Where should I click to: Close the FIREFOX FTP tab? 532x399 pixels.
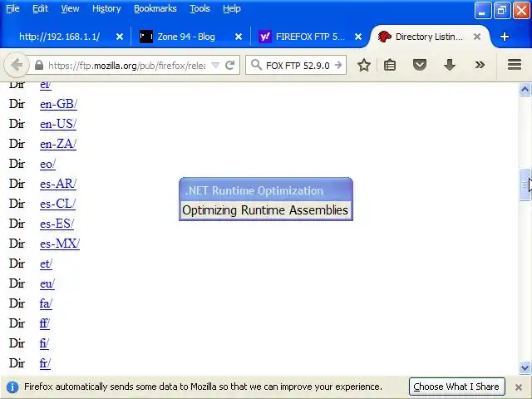[358, 37]
